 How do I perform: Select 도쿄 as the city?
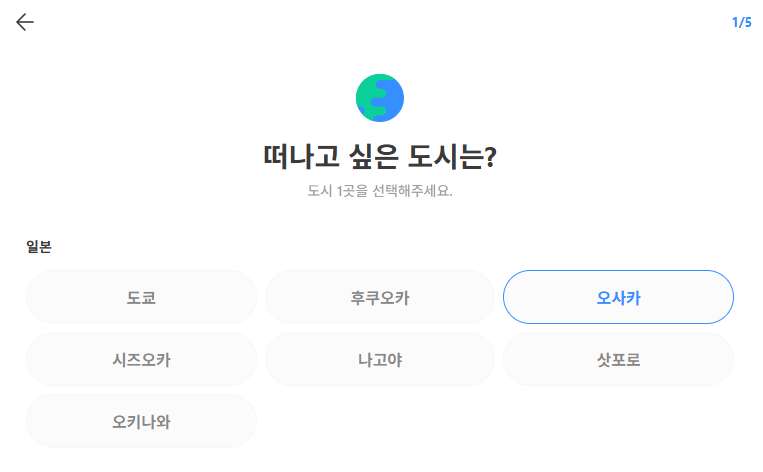tap(141, 297)
